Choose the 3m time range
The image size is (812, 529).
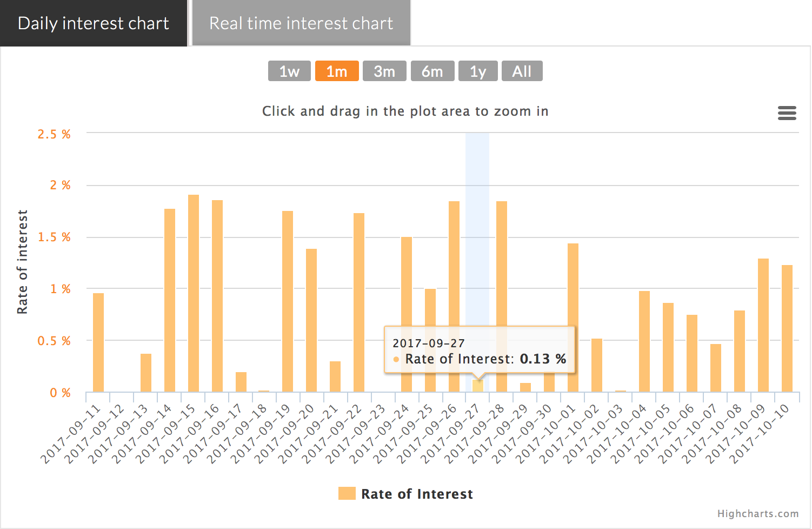tap(384, 71)
